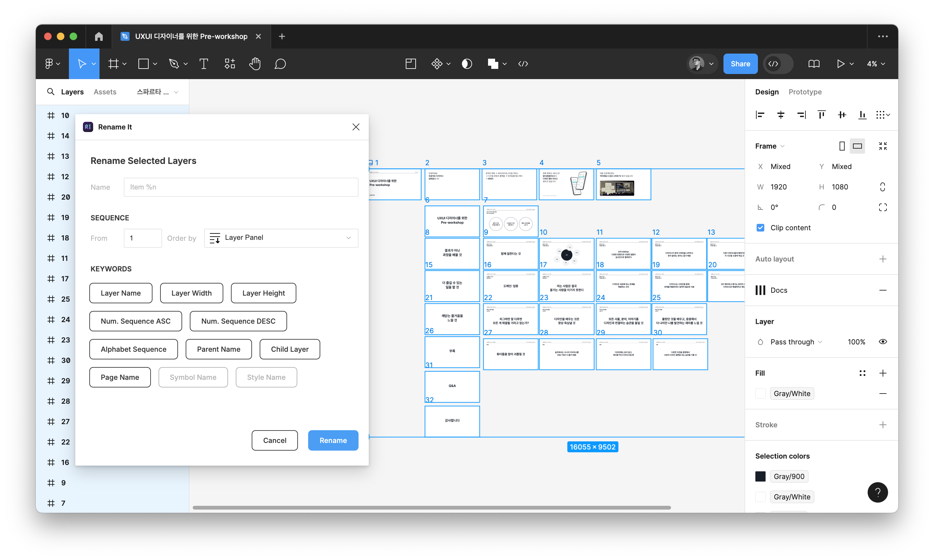Open the page selector 스파르타 dropdown

[157, 92]
